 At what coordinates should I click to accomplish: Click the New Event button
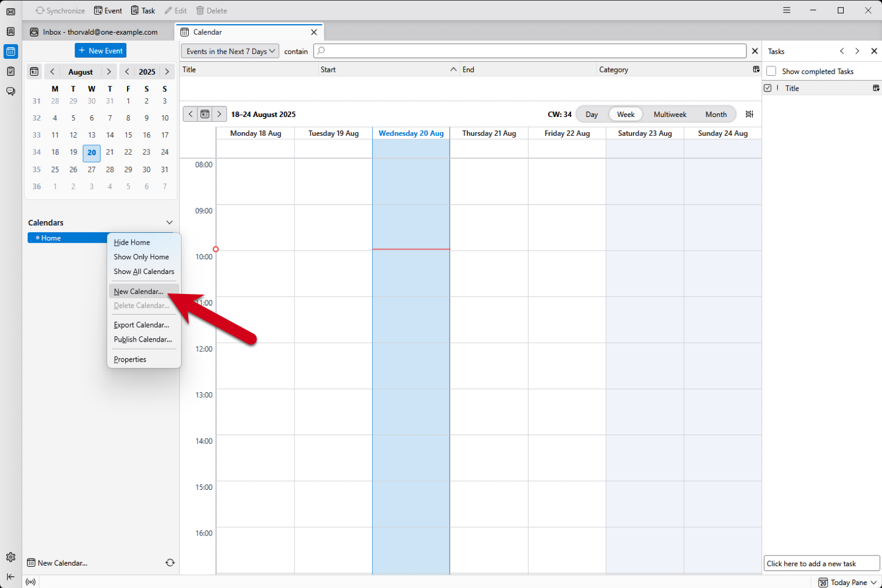(100, 51)
